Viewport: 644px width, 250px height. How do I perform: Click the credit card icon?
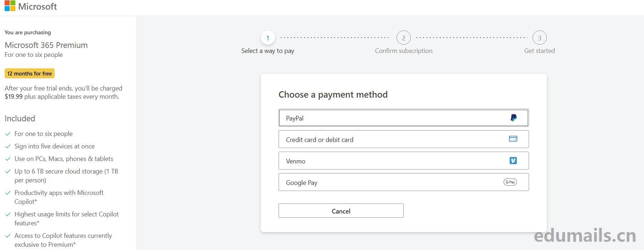[x=513, y=139]
